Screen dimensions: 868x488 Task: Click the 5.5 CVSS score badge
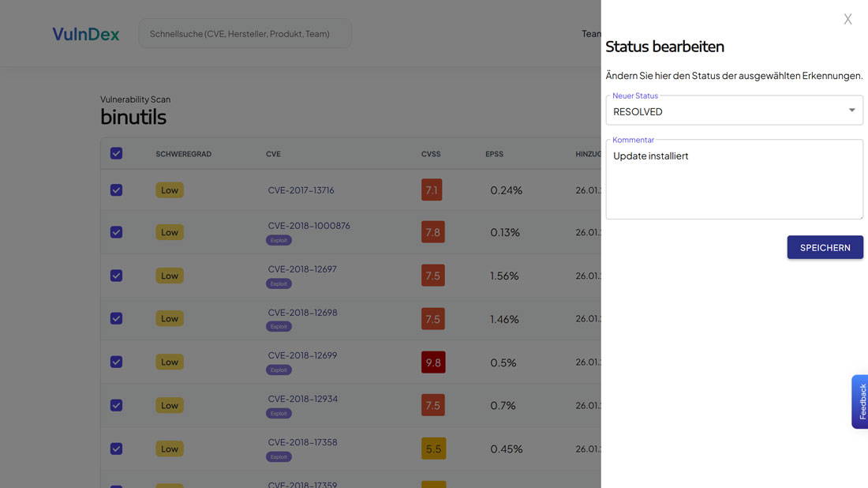[x=433, y=449]
